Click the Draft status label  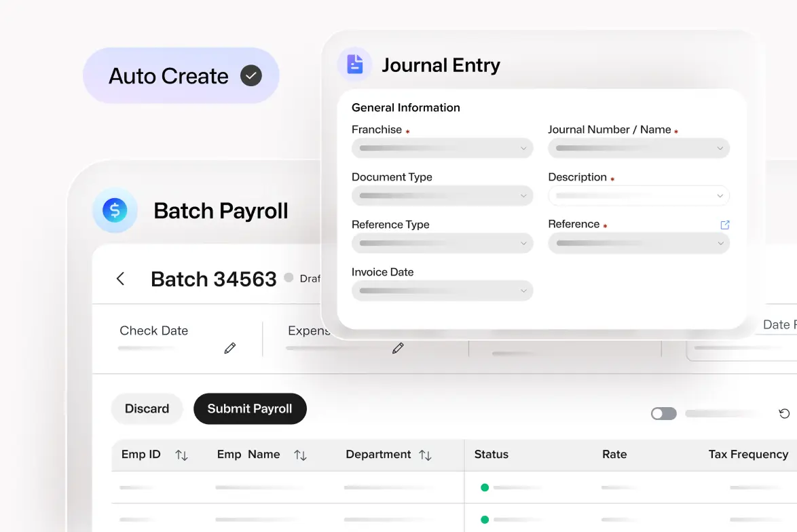click(310, 278)
